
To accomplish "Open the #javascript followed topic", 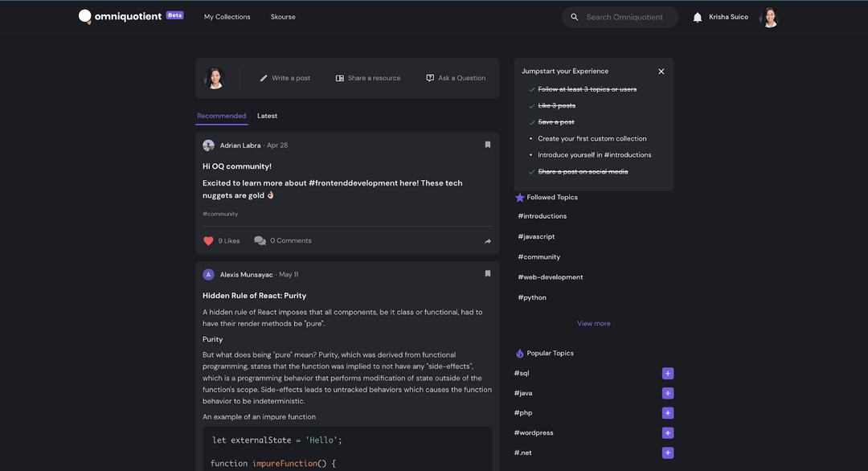I will 536,237.
